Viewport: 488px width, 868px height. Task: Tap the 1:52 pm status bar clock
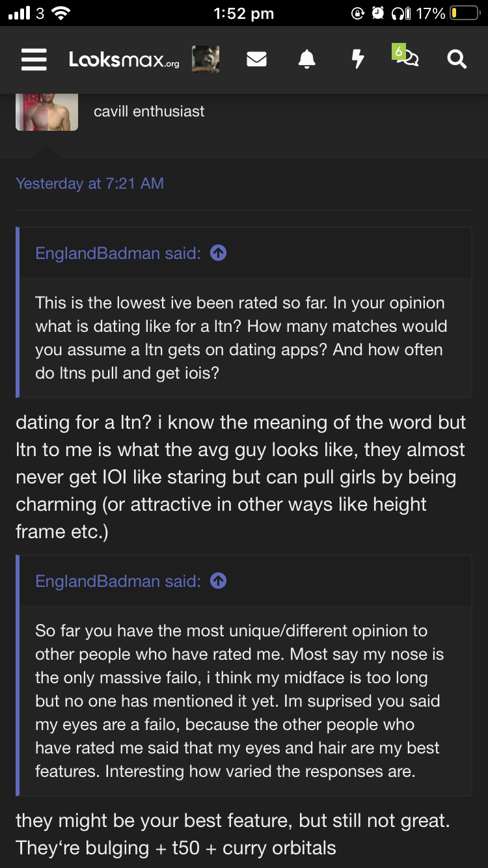pyautogui.click(x=244, y=13)
